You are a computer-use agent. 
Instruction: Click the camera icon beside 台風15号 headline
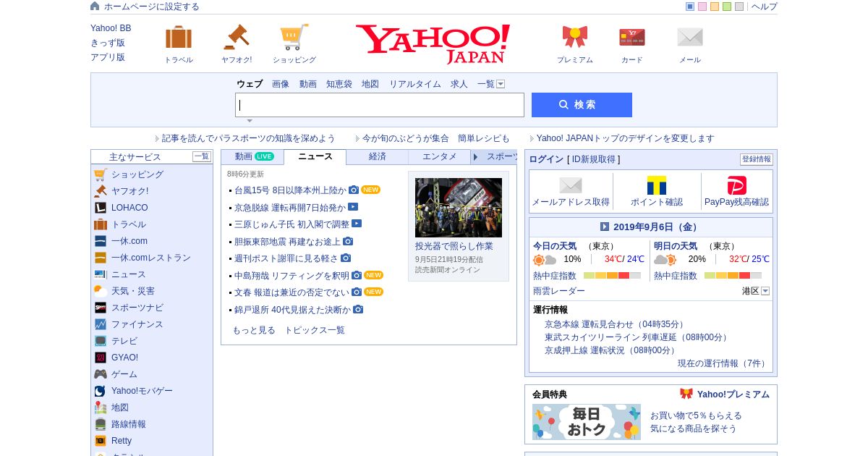[x=354, y=190]
